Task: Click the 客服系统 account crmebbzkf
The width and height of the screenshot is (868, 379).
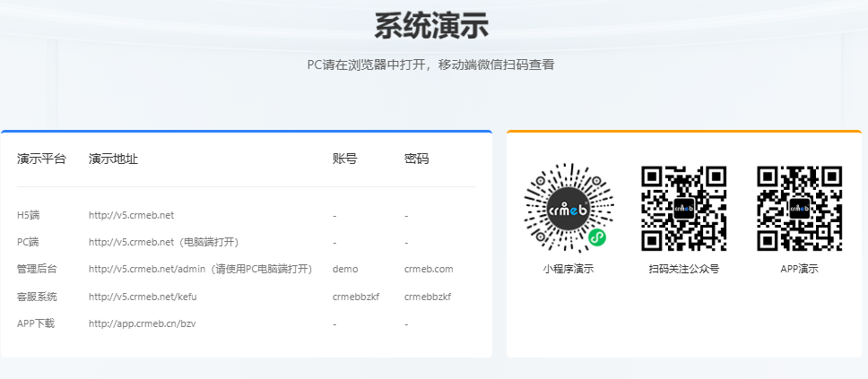Action: [355, 297]
